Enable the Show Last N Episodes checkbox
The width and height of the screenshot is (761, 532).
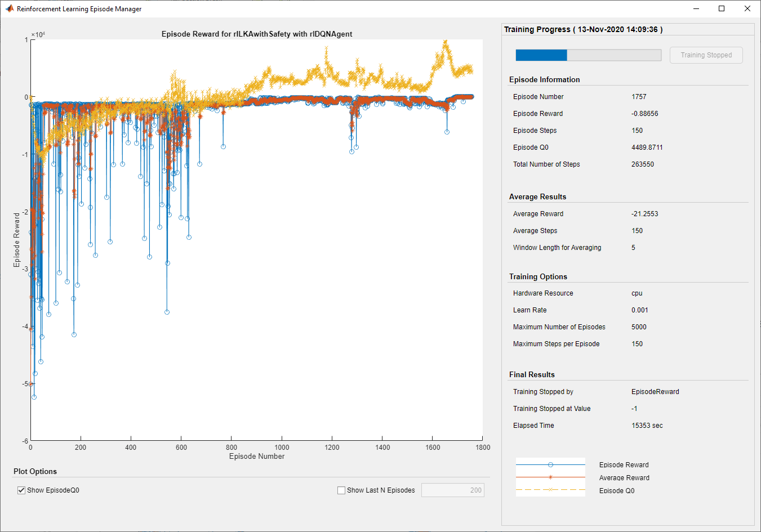(x=341, y=490)
